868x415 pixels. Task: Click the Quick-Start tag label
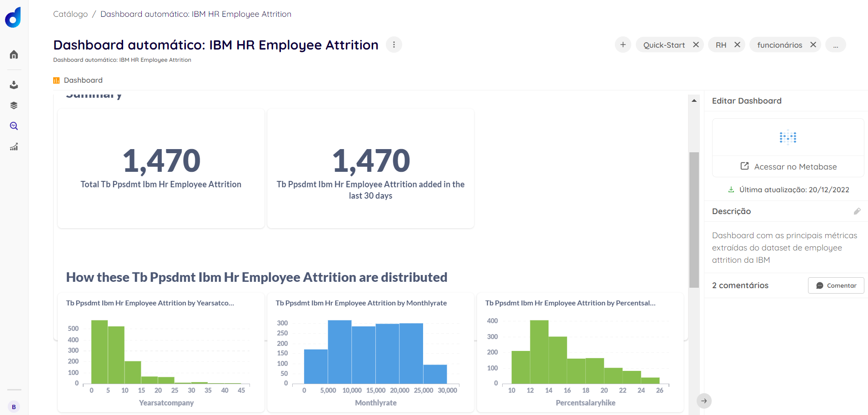pos(664,45)
